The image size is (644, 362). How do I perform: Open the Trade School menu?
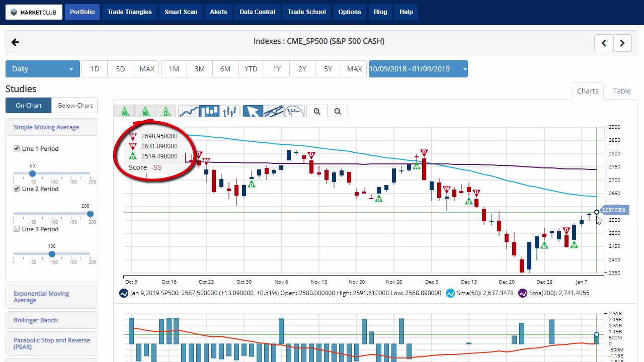[307, 12]
